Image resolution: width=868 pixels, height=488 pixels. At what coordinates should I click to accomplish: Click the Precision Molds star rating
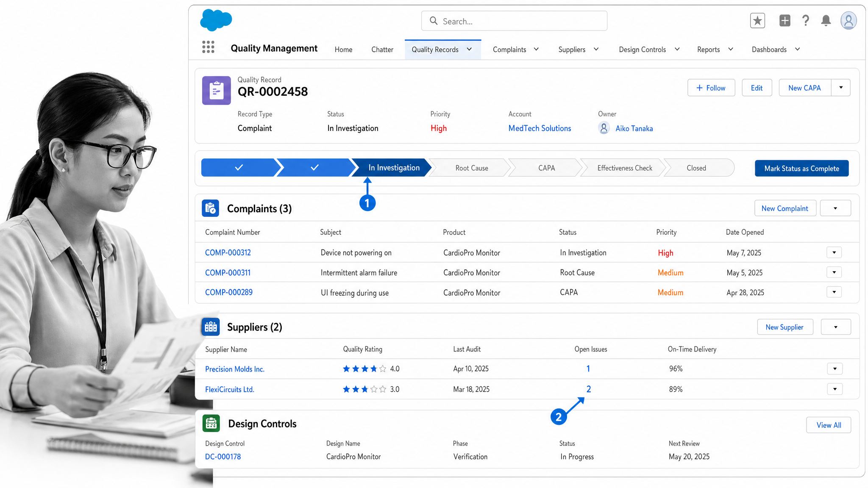(364, 369)
